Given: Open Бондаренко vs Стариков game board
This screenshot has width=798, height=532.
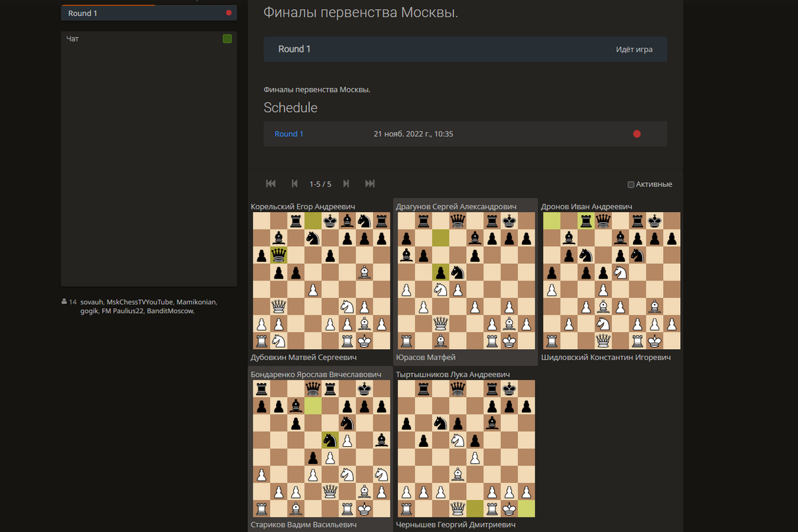Looking at the screenshot, I should click(x=322, y=449).
